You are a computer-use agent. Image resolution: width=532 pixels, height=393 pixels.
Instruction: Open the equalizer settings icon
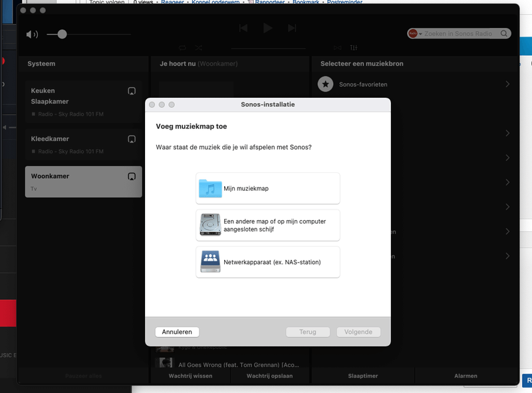tap(354, 48)
